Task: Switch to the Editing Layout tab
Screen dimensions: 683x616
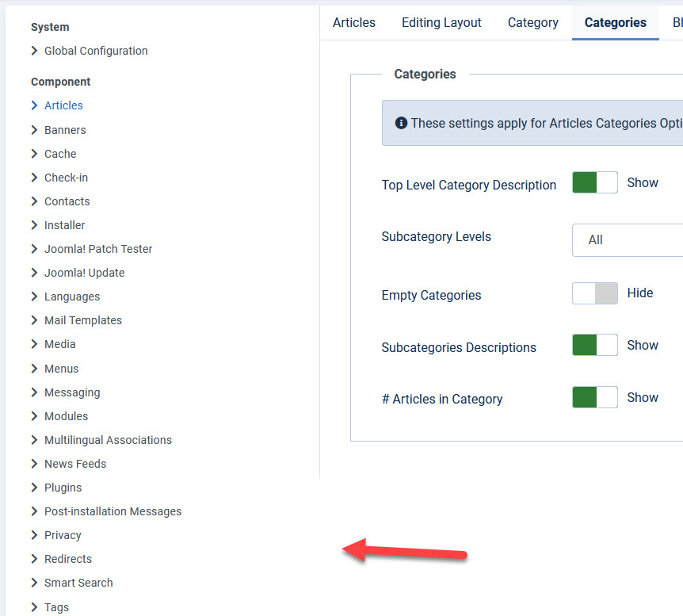Action: point(441,23)
